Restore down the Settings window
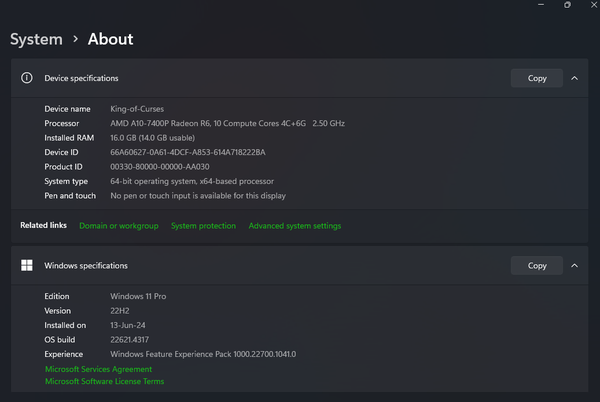 click(x=567, y=5)
